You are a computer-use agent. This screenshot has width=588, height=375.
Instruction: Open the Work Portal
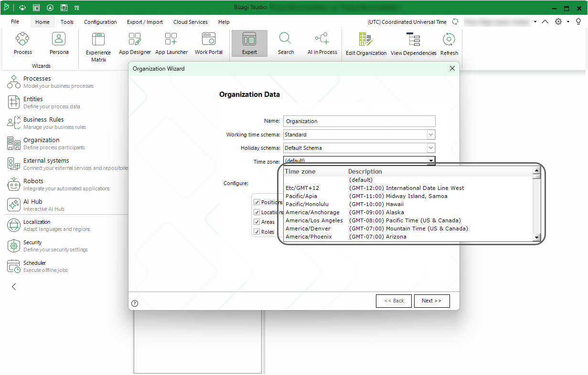[209, 43]
